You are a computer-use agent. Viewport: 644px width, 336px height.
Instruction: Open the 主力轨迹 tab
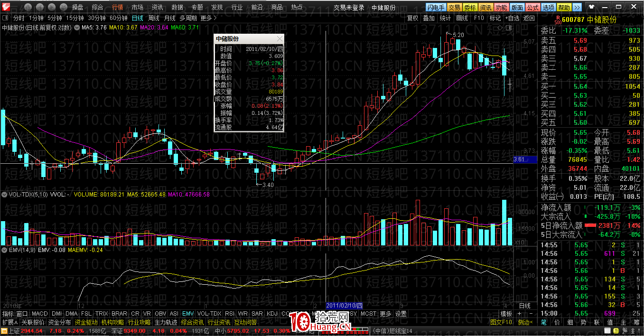pos(166,322)
